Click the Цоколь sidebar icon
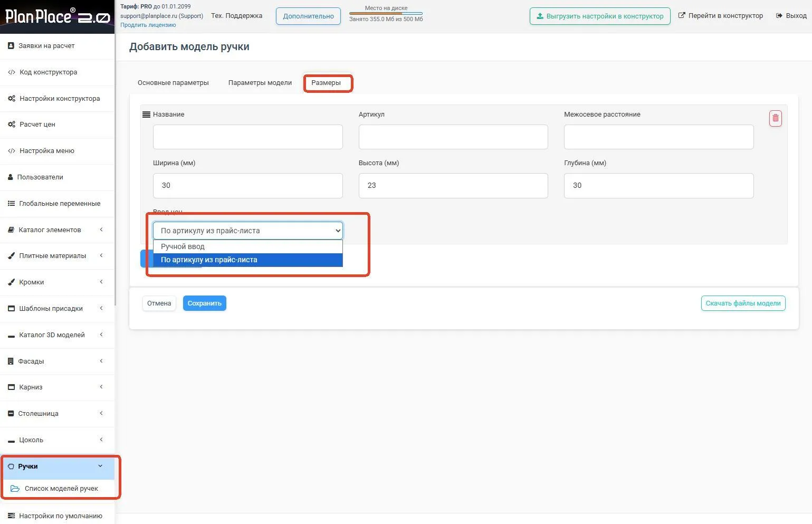Image resolution: width=812 pixels, height=524 pixels. [11, 441]
